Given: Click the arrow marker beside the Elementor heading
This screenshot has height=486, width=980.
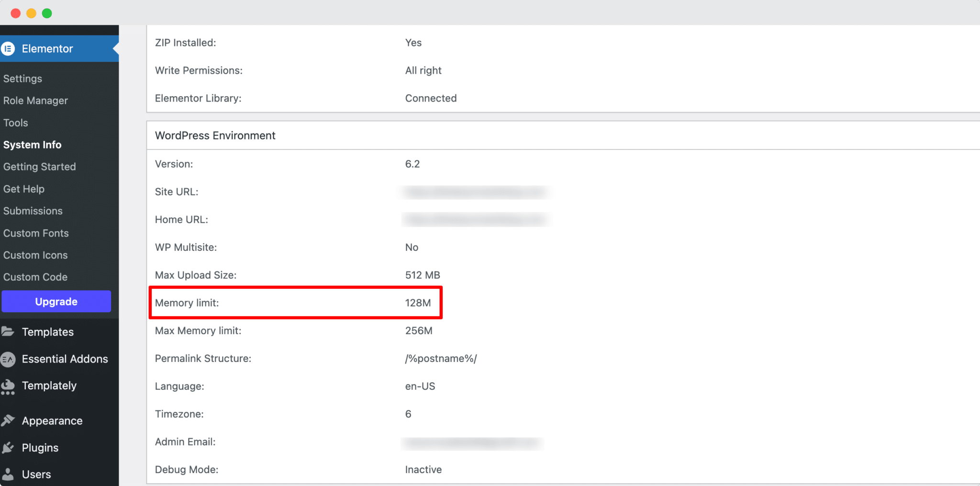Looking at the screenshot, I should (115, 48).
